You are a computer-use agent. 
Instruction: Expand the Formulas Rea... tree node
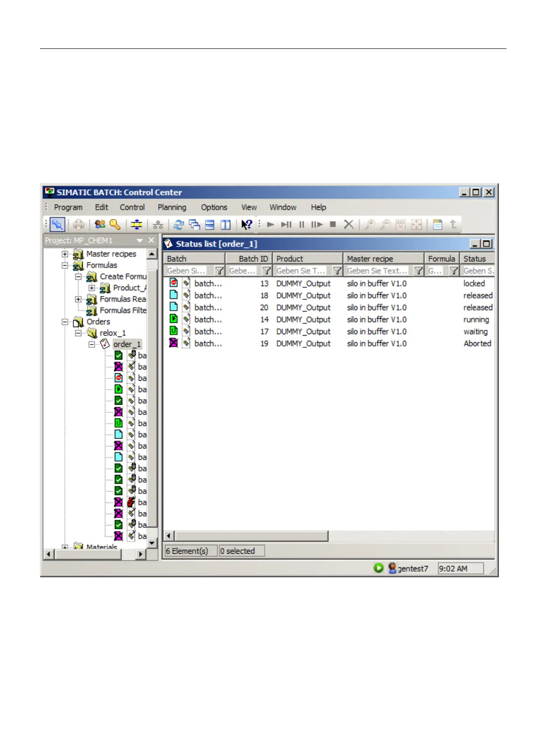coord(79,299)
